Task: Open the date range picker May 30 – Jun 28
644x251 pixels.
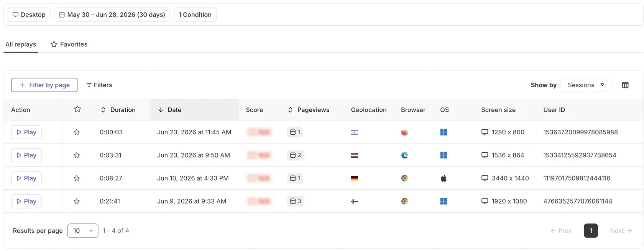Action: (x=112, y=15)
